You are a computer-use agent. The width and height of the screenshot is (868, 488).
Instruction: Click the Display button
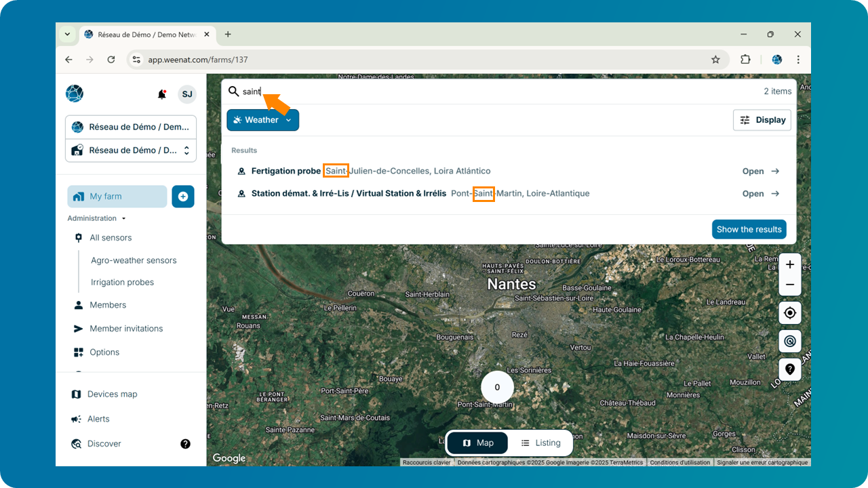pos(762,120)
